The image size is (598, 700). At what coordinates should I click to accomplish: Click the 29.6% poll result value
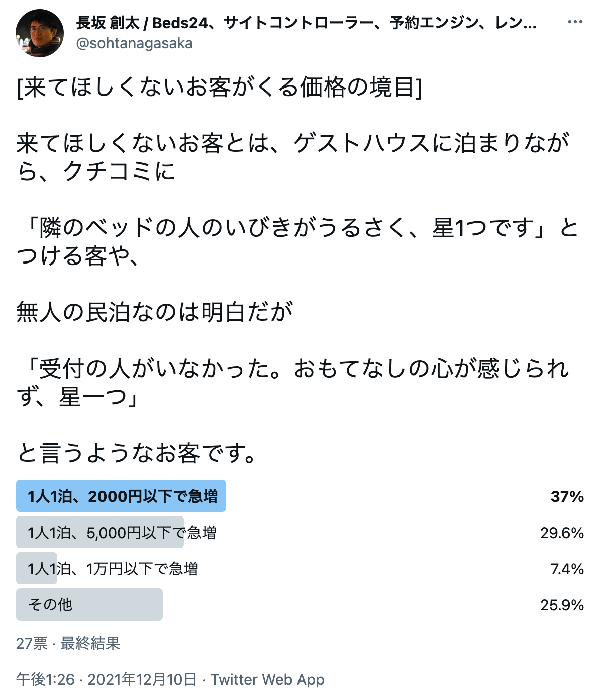(562, 533)
